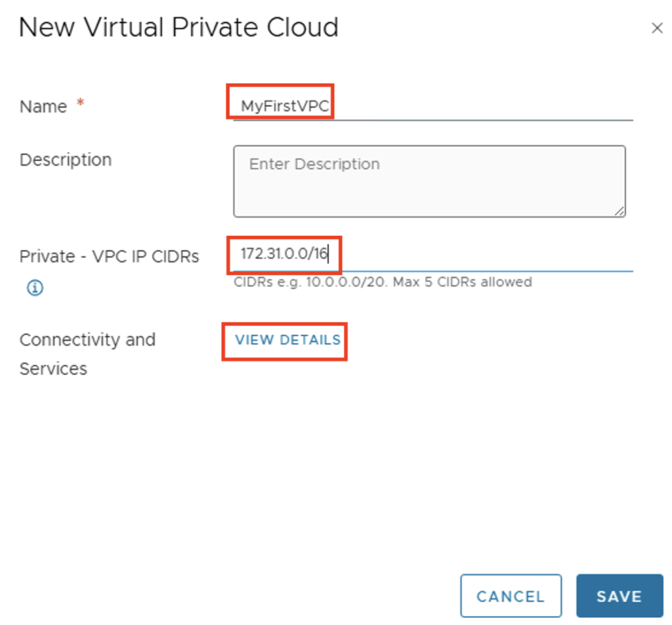The height and width of the screenshot is (625, 672).
Task: Click the Name field label
Action: [x=43, y=106]
